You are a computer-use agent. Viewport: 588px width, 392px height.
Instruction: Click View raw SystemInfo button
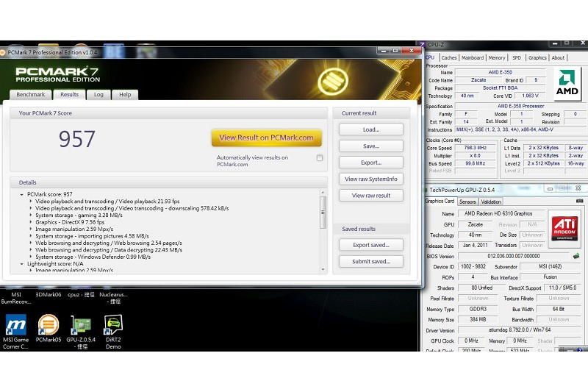371,179
